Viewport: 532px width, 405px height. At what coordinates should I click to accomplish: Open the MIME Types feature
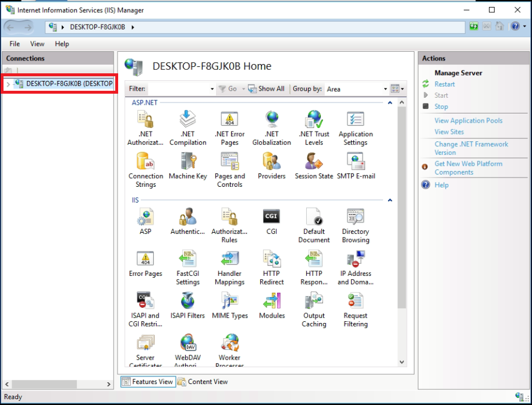(x=230, y=305)
